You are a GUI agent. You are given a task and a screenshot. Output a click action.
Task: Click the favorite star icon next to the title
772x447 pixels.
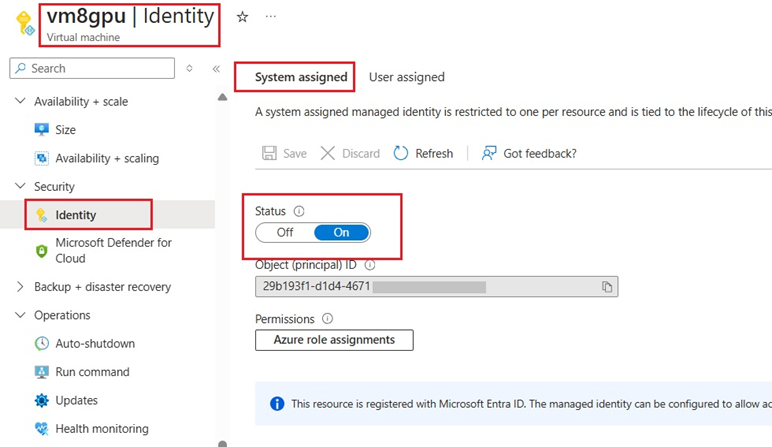[242, 17]
